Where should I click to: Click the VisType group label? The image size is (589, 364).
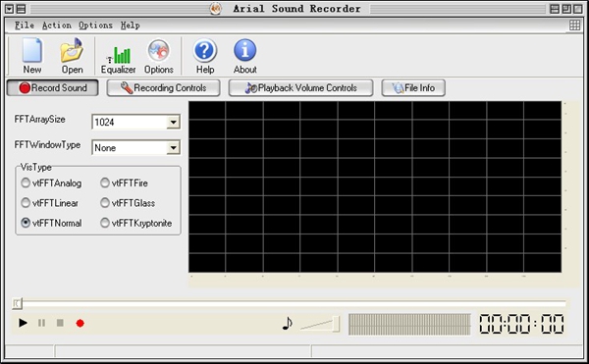(x=35, y=167)
